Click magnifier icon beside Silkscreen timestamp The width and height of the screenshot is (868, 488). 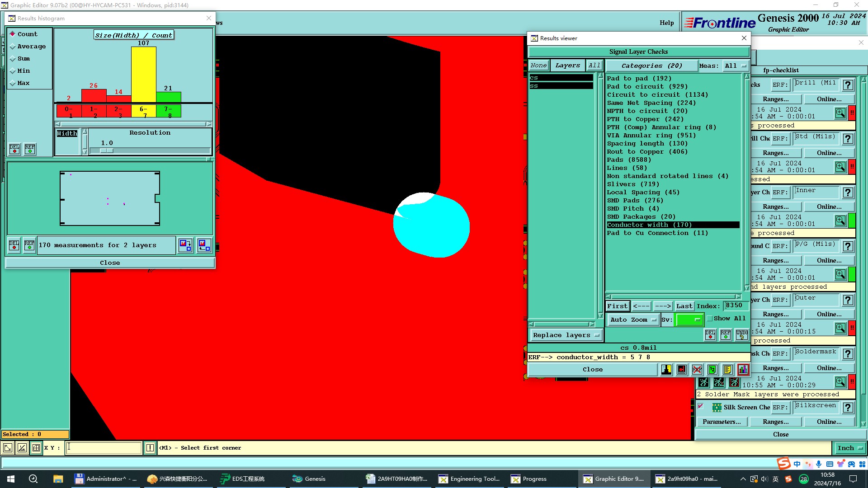point(840,382)
